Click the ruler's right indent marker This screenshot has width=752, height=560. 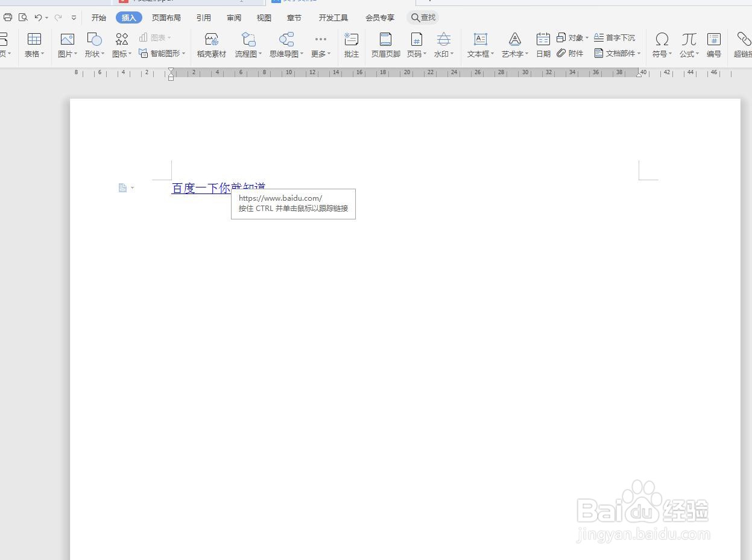pyautogui.click(x=639, y=74)
